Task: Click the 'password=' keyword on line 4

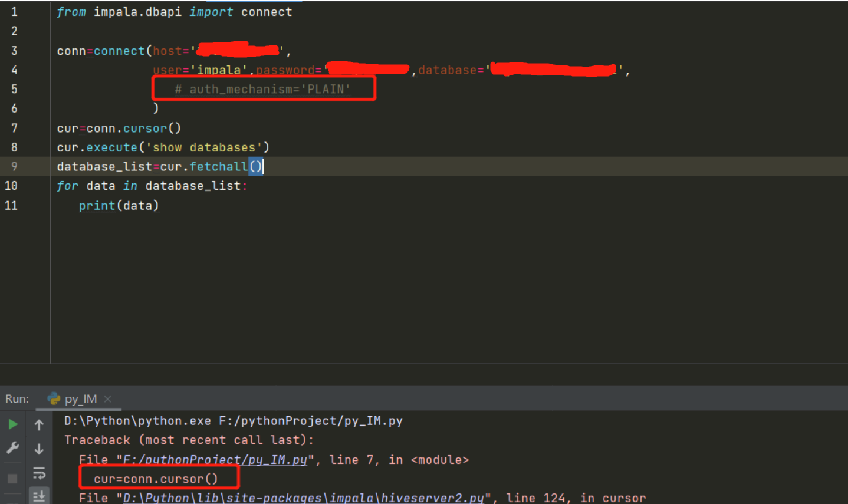Action: (x=289, y=70)
